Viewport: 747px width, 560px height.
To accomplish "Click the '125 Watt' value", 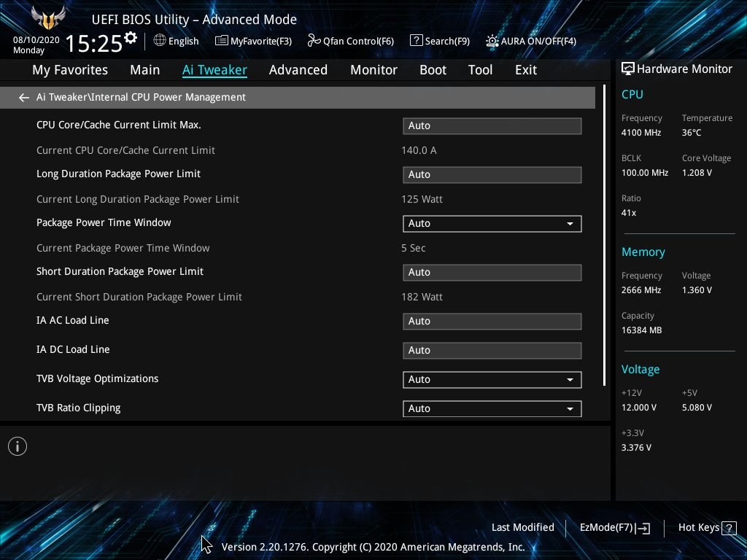I will click(x=422, y=199).
